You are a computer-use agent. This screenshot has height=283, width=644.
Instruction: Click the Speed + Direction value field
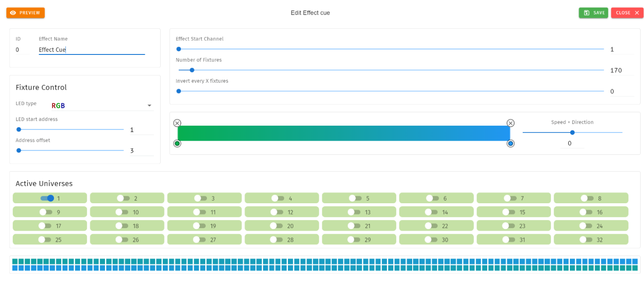point(572,143)
